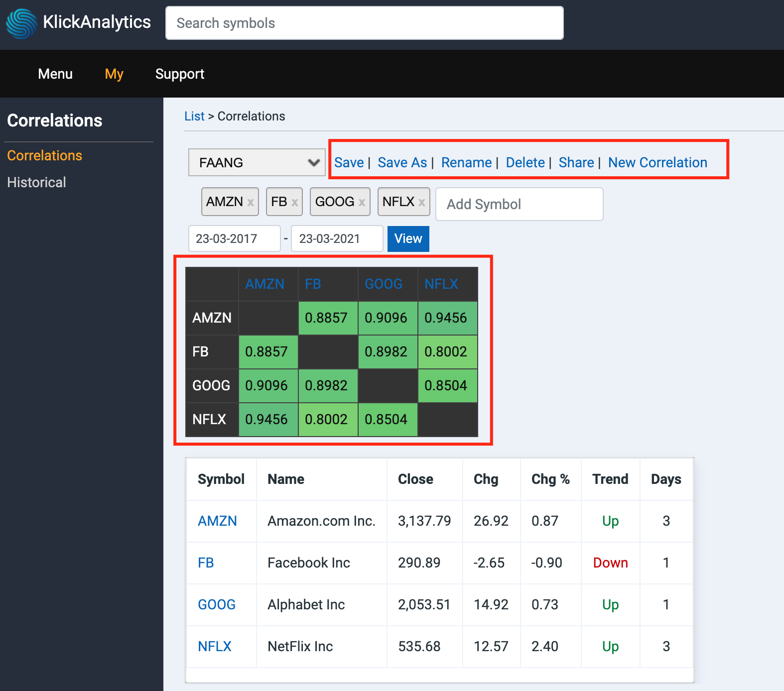Click the New Correlation link

[657, 162]
